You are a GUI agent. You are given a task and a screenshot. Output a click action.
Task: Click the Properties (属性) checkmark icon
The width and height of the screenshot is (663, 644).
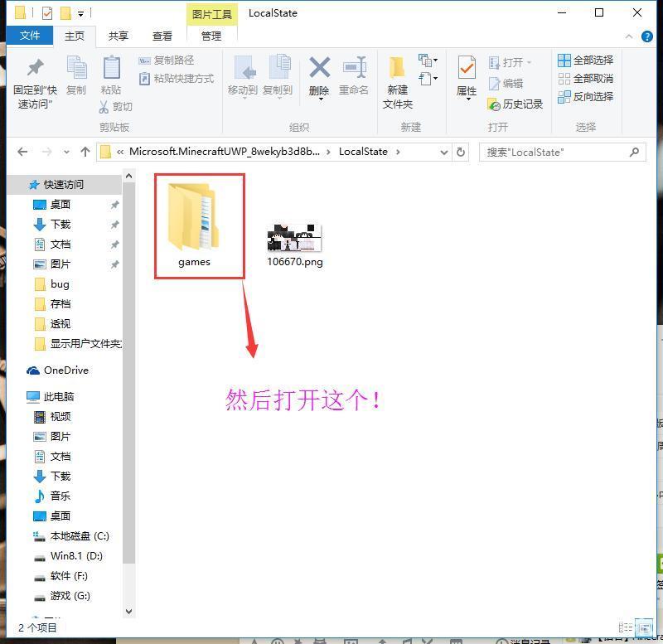(x=467, y=68)
